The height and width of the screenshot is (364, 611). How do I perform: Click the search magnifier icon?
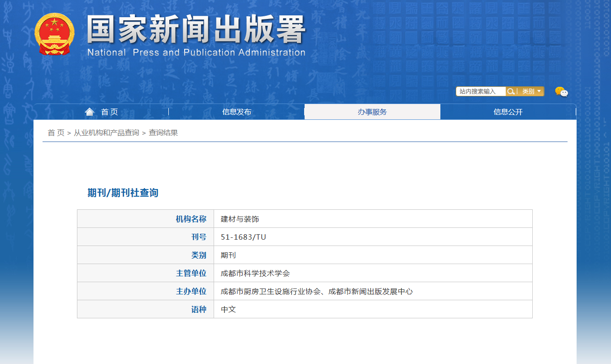[x=511, y=91]
